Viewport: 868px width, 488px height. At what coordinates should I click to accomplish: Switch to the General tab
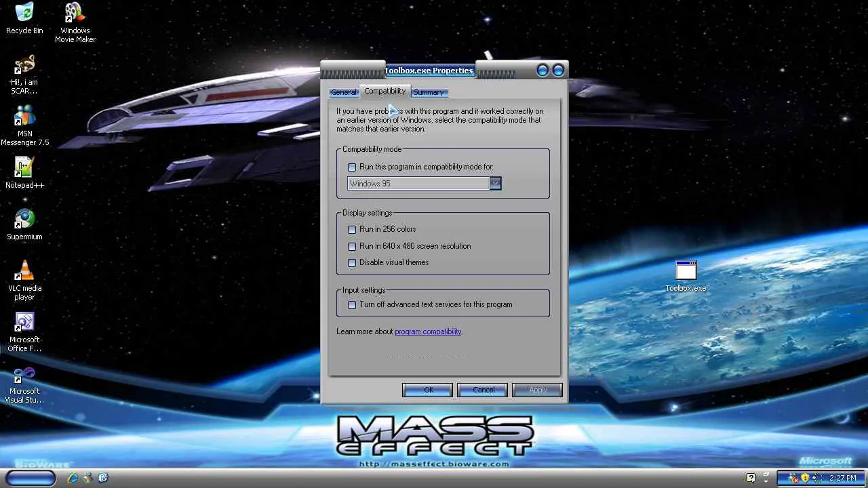[x=344, y=92]
